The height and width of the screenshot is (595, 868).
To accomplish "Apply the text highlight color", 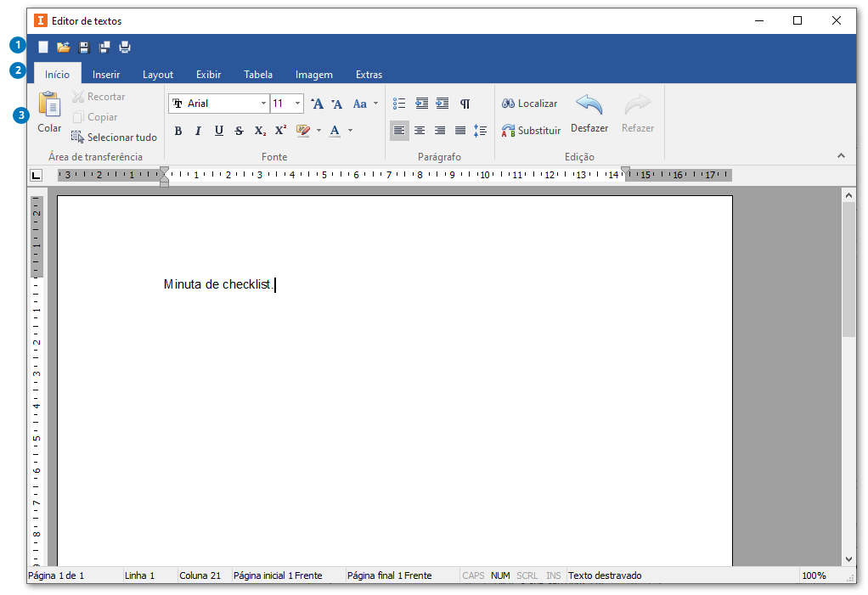I will coord(303,131).
